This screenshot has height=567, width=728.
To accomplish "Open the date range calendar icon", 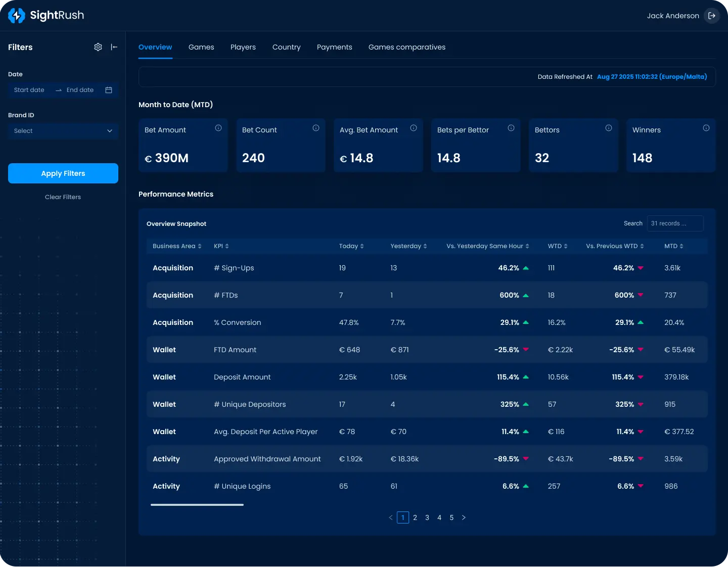I will [109, 90].
